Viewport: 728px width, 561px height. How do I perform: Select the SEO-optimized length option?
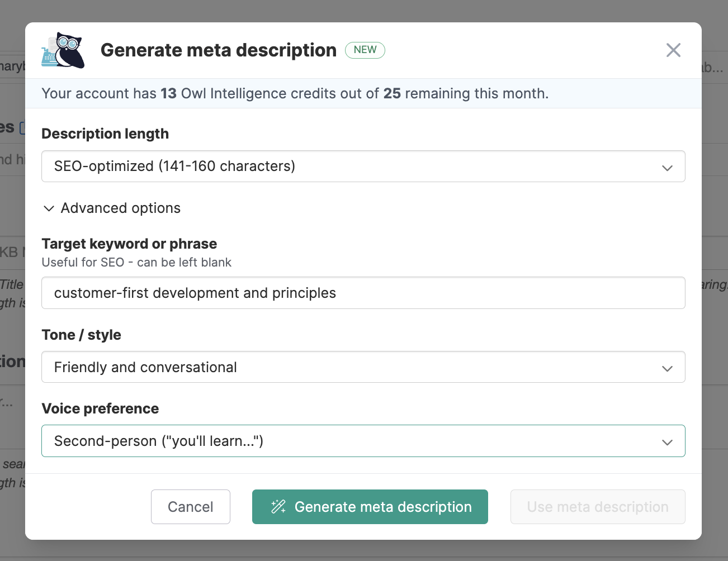point(363,166)
